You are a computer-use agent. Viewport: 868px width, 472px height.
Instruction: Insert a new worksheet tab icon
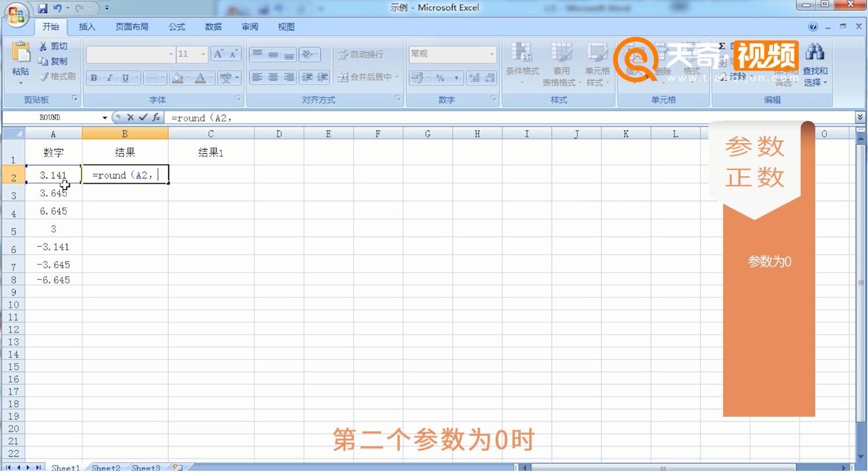click(x=178, y=467)
